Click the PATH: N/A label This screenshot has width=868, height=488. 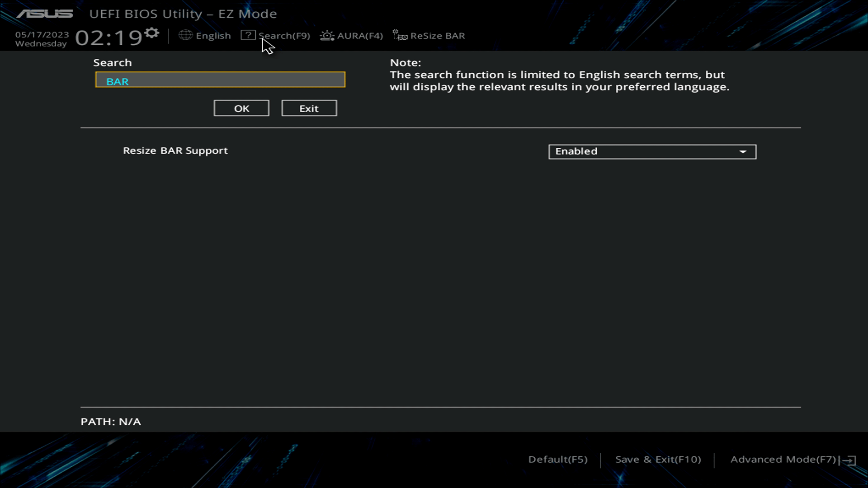click(x=110, y=421)
